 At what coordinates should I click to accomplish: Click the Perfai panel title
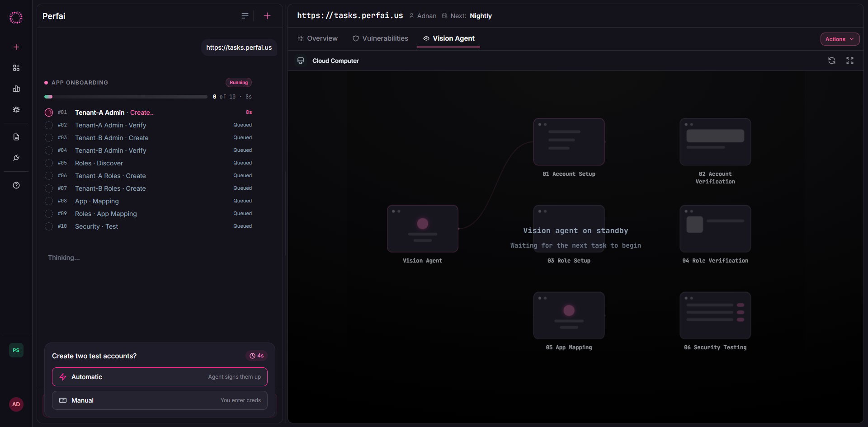pyautogui.click(x=54, y=16)
